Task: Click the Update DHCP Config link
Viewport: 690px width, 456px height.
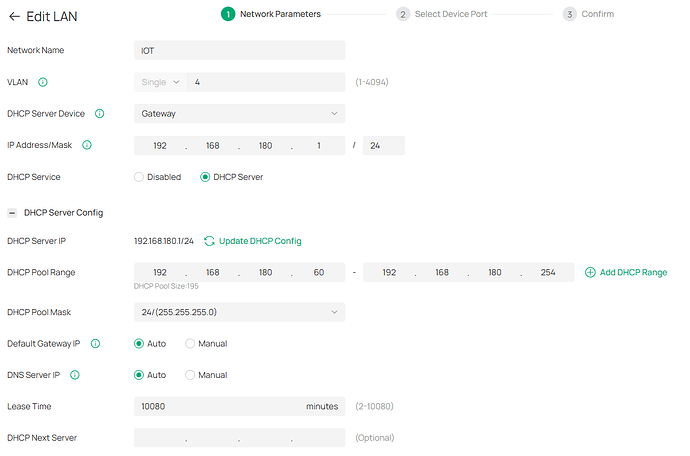Action: pyautogui.click(x=260, y=241)
